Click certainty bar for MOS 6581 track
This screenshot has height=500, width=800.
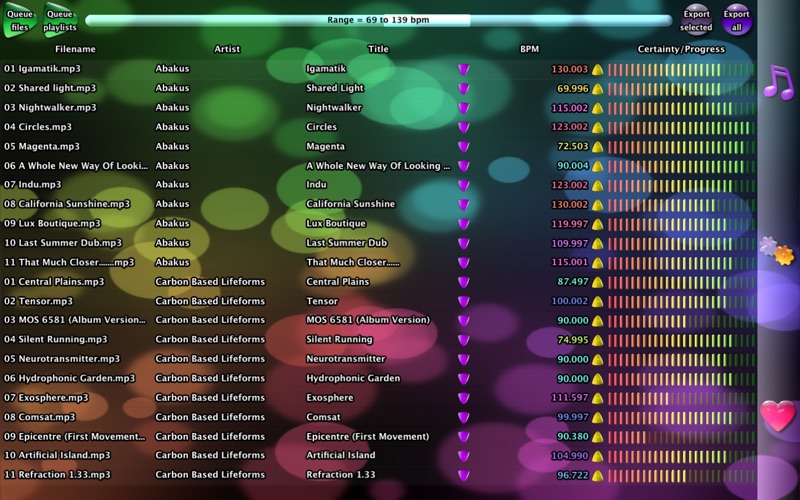(681, 321)
